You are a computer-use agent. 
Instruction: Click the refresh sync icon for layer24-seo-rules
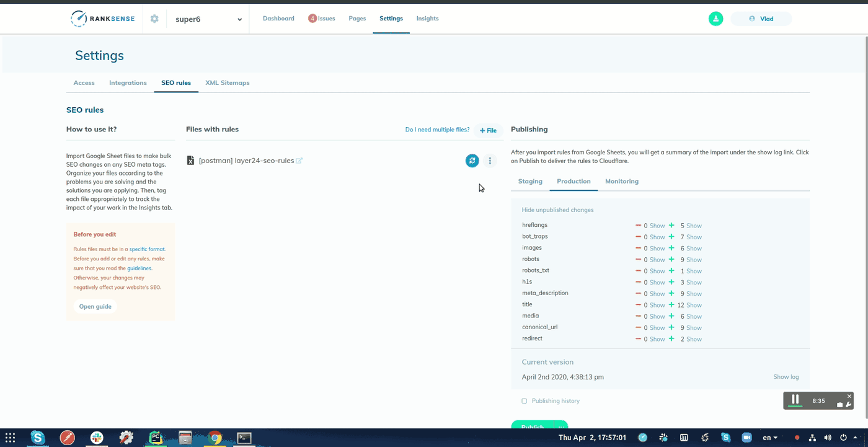point(472,161)
